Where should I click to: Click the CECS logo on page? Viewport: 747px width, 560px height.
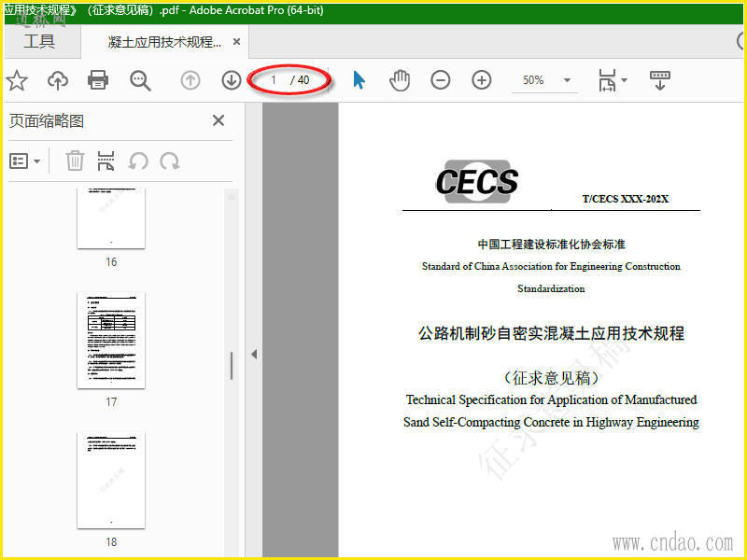click(x=477, y=181)
